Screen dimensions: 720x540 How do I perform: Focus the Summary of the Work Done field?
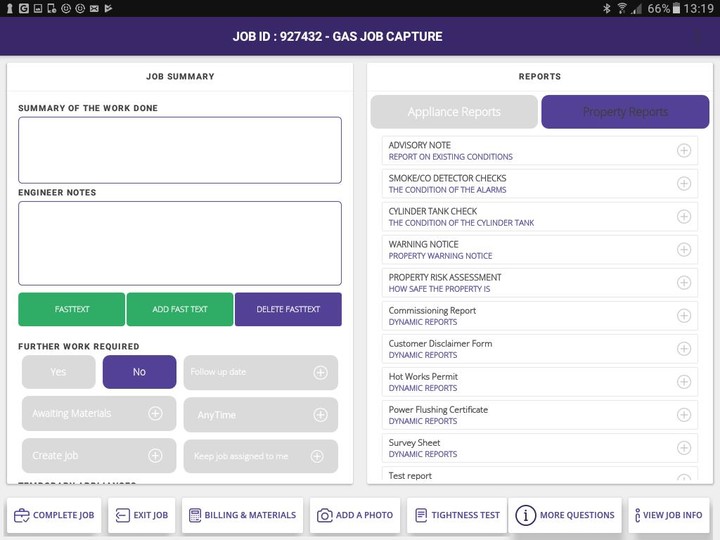(x=180, y=150)
